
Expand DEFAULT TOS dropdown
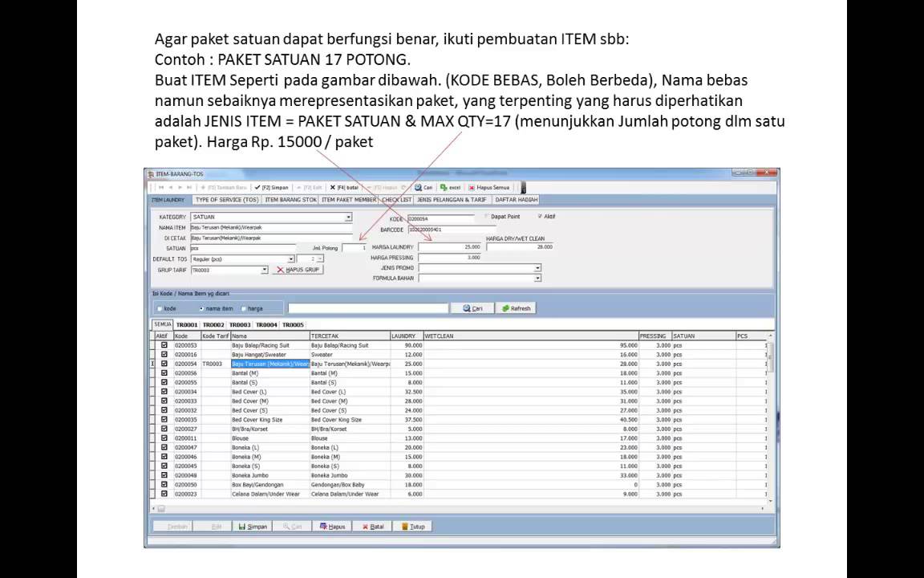[290, 259]
